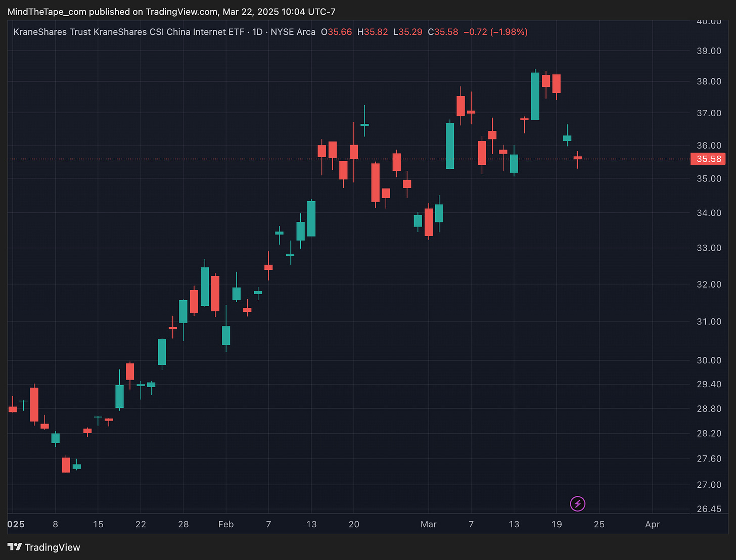Click the 28.20 price axis label
This screenshot has width=736, height=560.
709,433
